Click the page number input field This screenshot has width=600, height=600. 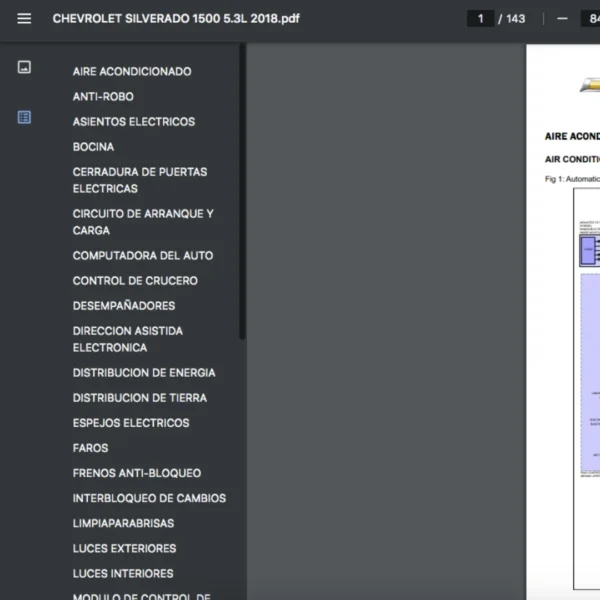point(480,19)
